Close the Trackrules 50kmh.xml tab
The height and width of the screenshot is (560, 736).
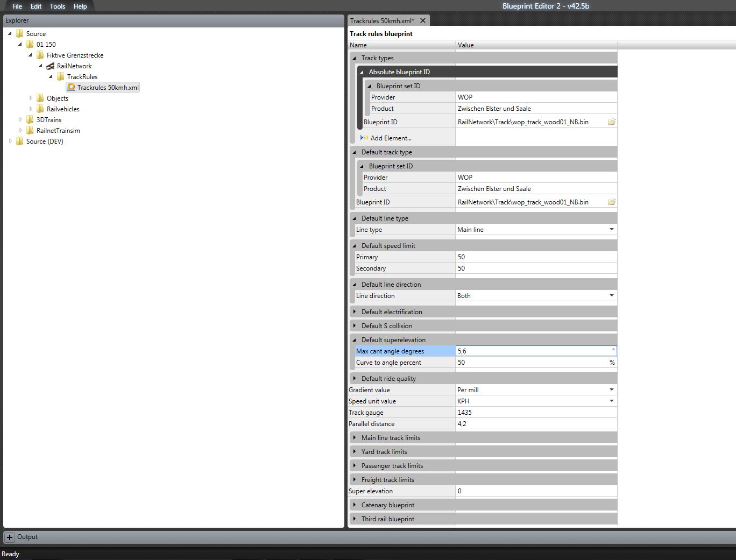(x=423, y=20)
